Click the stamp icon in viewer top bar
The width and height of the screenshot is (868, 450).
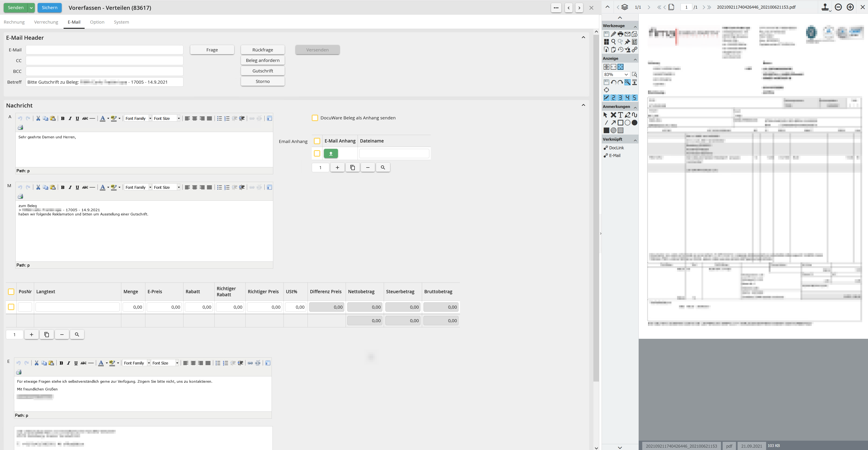[825, 7]
